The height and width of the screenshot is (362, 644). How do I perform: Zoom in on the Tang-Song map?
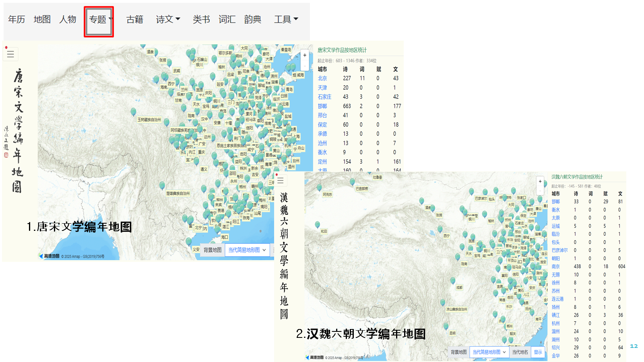tap(305, 56)
